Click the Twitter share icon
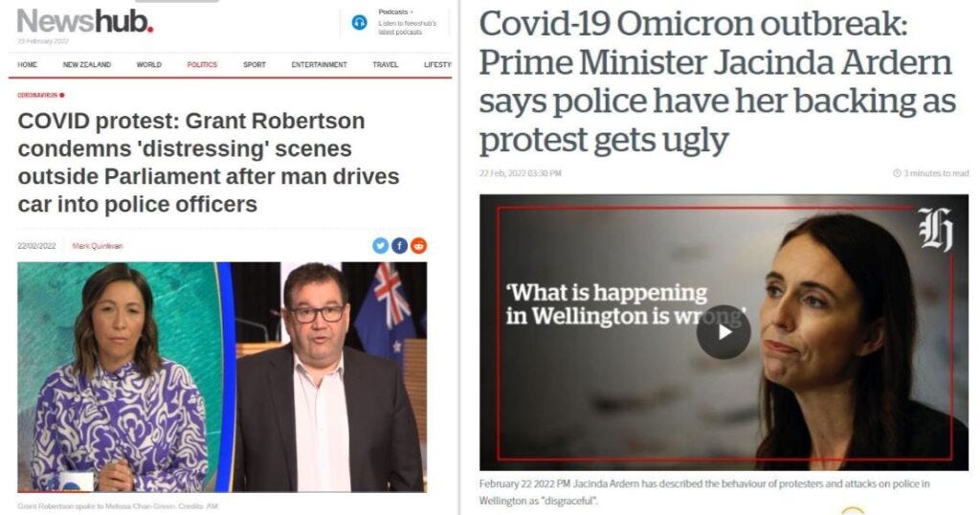The image size is (980, 515). 380,246
